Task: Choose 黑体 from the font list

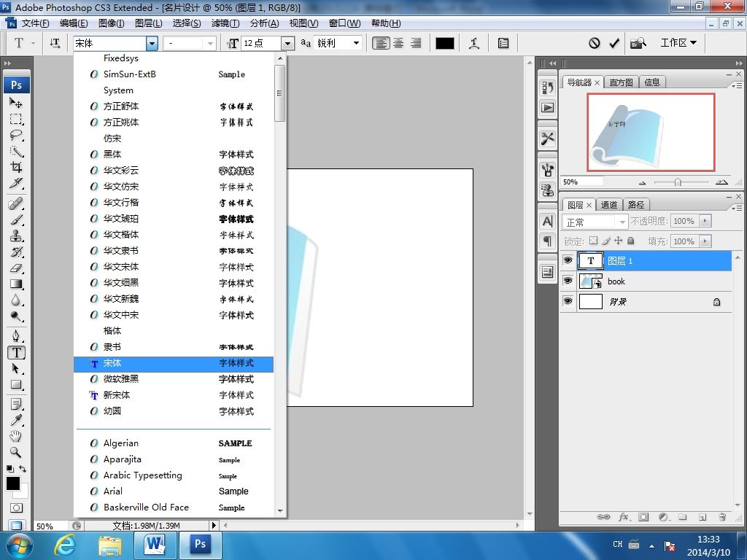Action: point(174,155)
